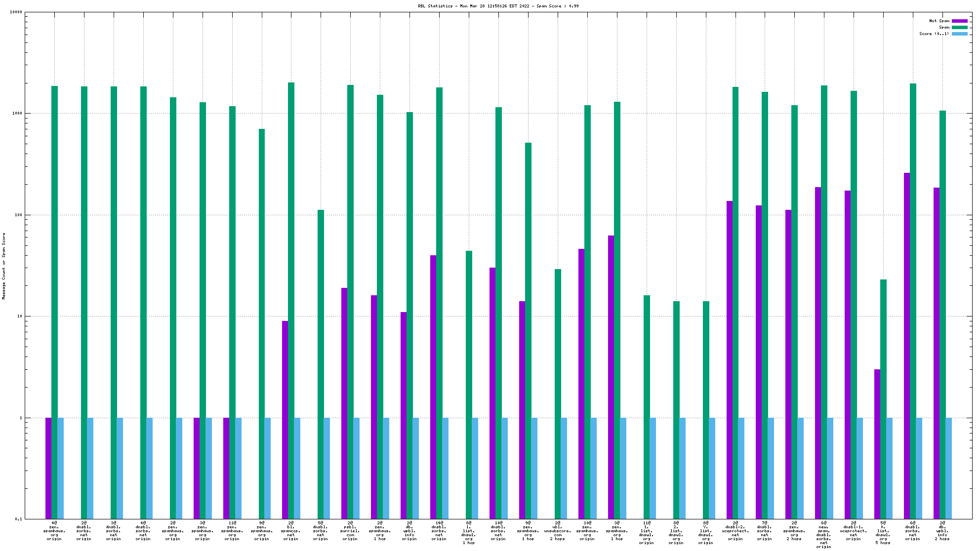Click the db.wpbl.info 2 hops axis label
This screenshot has height=551, width=980.
click(942, 531)
